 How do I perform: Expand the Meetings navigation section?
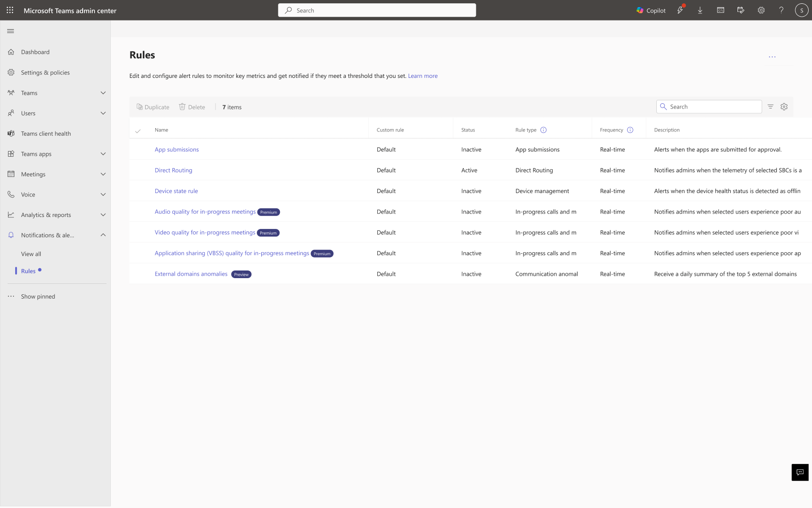103,174
